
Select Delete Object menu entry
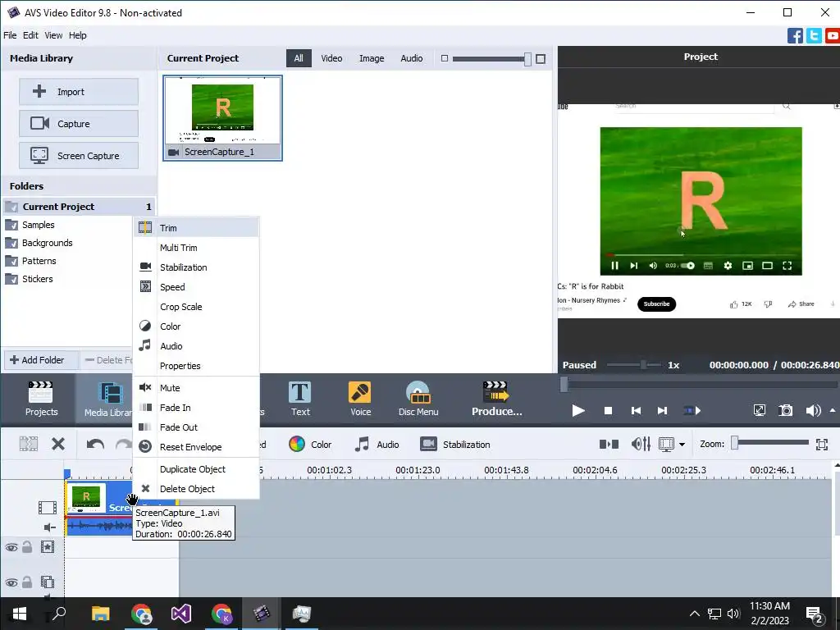click(x=196, y=489)
